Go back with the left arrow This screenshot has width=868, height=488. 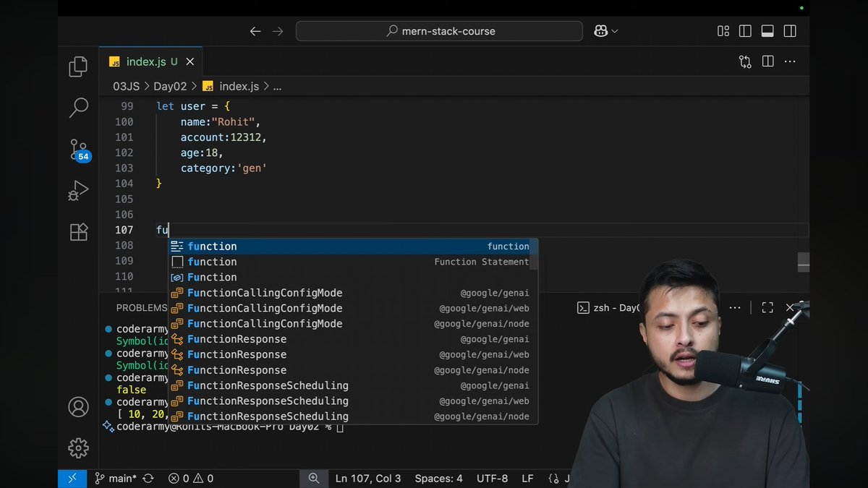click(255, 31)
